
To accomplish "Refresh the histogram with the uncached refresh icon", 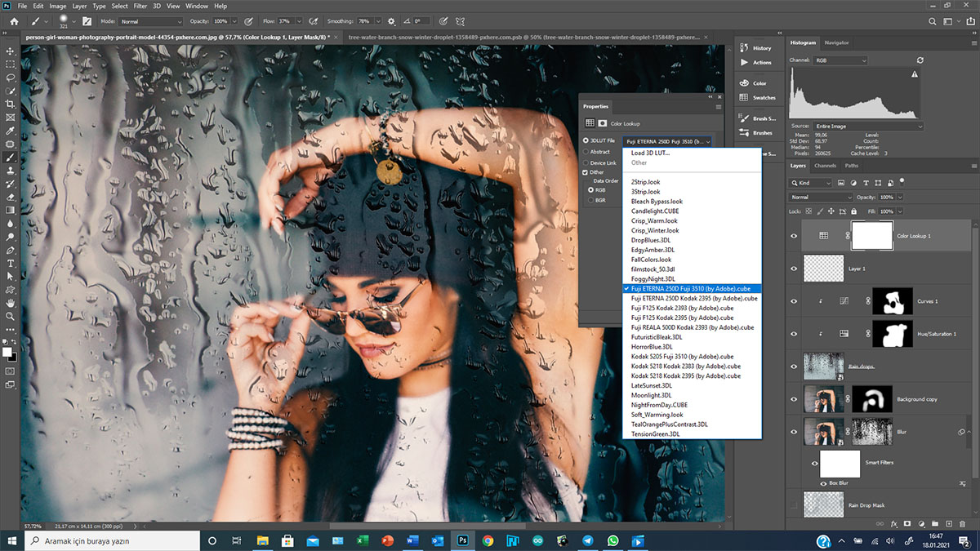I will click(x=920, y=60).
